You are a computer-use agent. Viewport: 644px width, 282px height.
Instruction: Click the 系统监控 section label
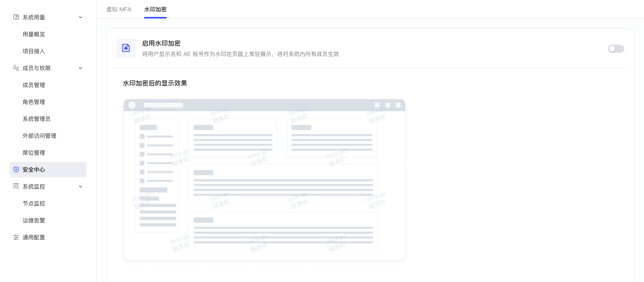[x=34, y=186]
